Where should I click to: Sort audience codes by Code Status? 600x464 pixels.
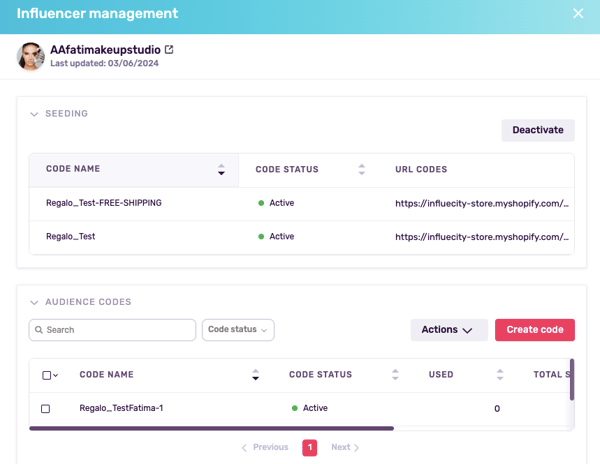(x=395, y=375)
